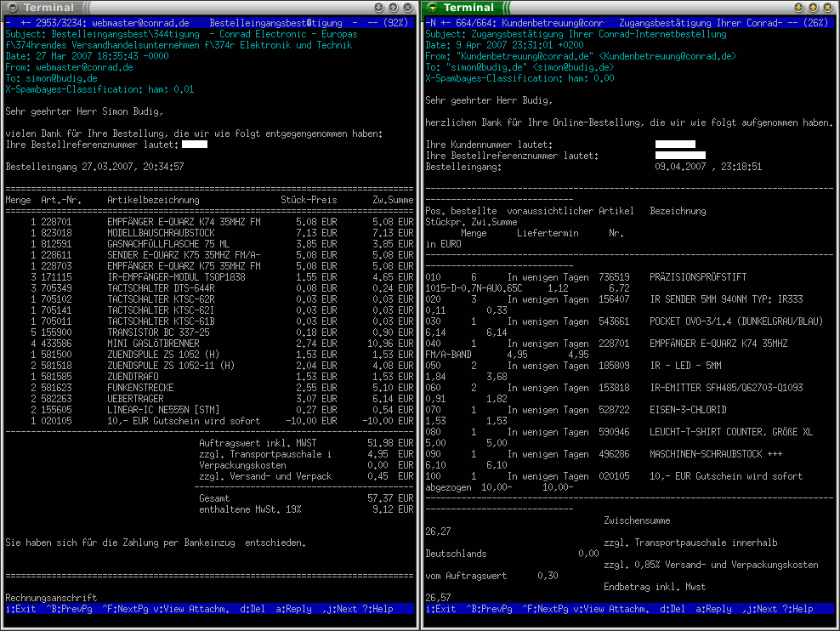Click 'To: simon@budig.de' header in left terminal
Screen dimensions: 840x631
(x=51, y=78)
